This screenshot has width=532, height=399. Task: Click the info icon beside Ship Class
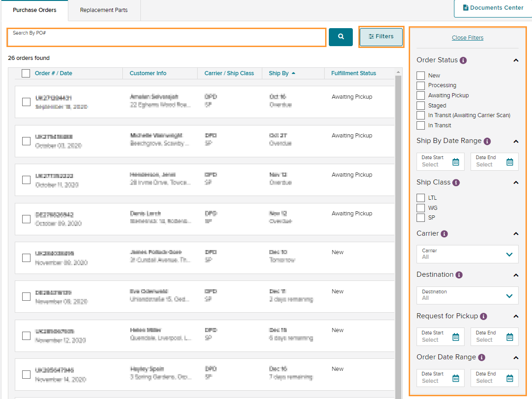pos(456,182)
